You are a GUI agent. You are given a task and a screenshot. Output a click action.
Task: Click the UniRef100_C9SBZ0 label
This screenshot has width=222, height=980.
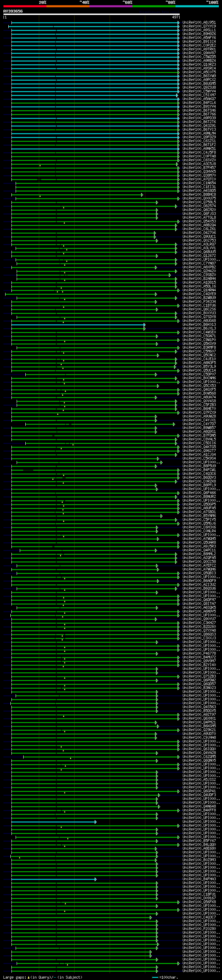point(199,275)
